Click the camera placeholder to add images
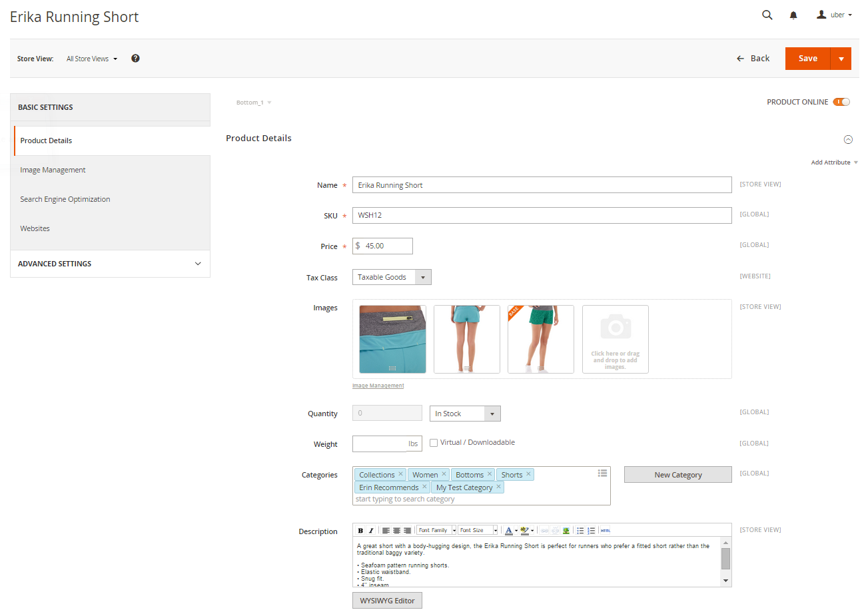The image size is (862, 616). coord(616,339)
